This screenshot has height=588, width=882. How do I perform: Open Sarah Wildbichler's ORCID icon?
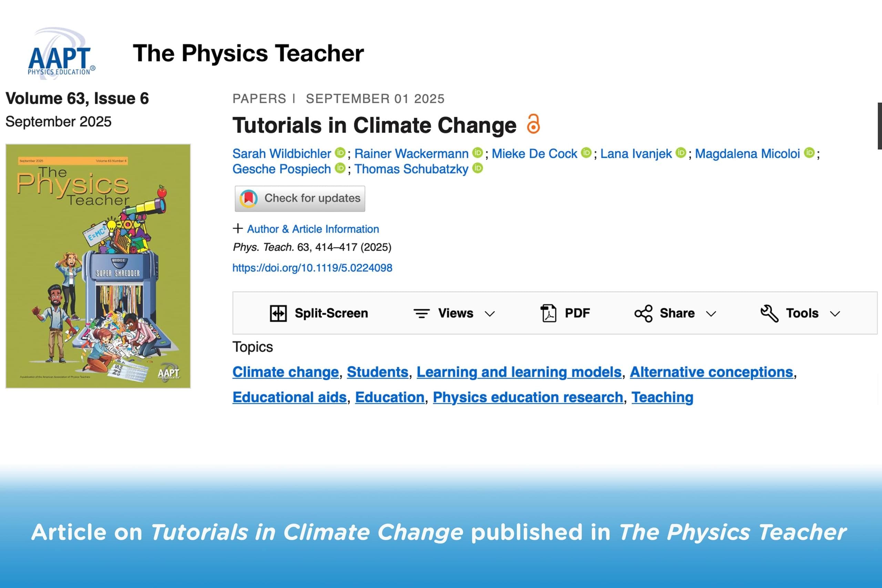click(340, 153)
